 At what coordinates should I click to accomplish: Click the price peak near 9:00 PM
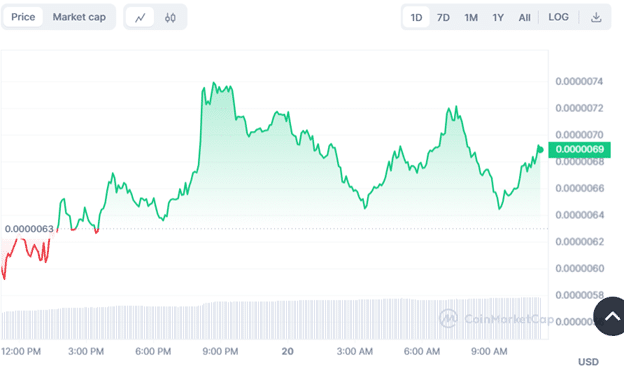[214, 83]
